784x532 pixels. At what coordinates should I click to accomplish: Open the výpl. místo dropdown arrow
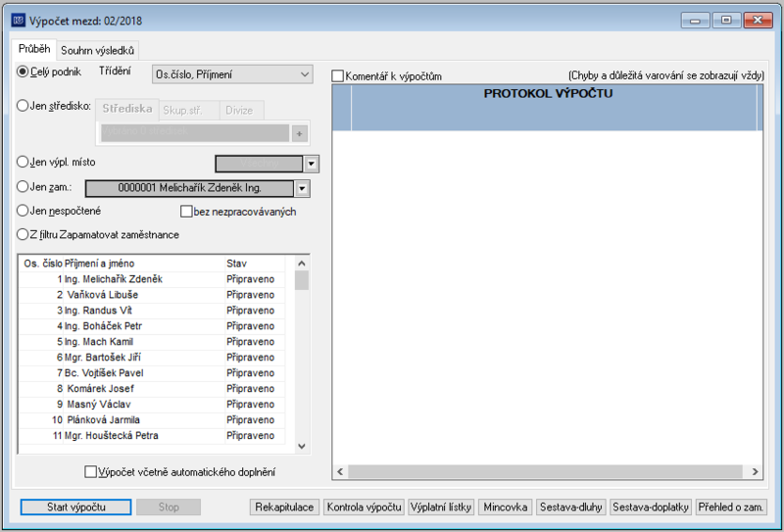point(312,164)
